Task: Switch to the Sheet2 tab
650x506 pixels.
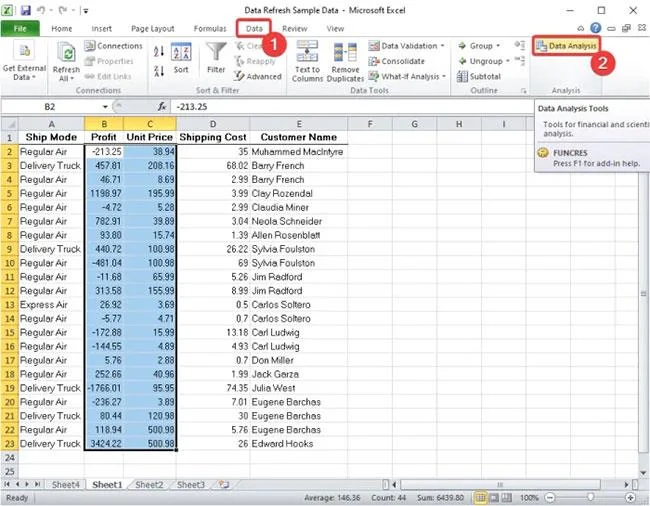Action: (149, 484)
